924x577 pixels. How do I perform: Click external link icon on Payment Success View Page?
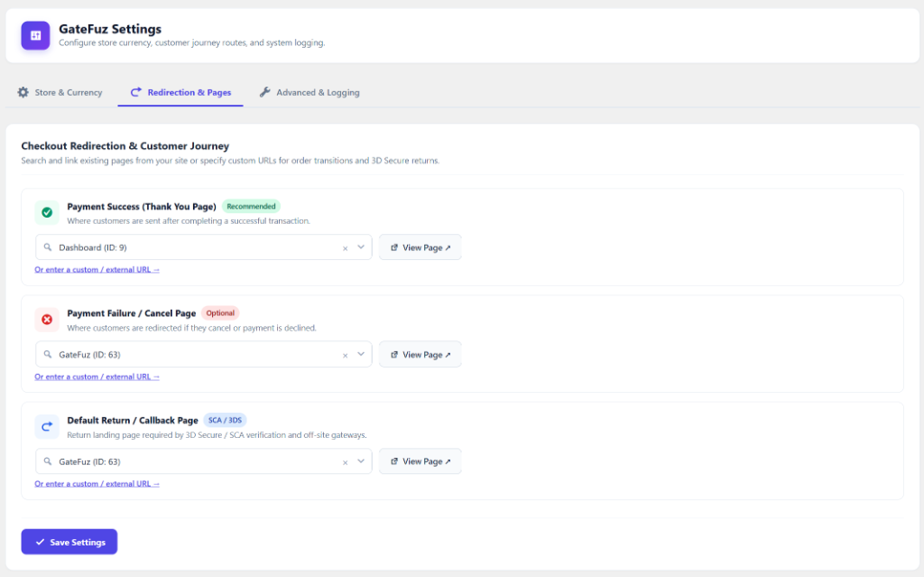coord(394,247)
